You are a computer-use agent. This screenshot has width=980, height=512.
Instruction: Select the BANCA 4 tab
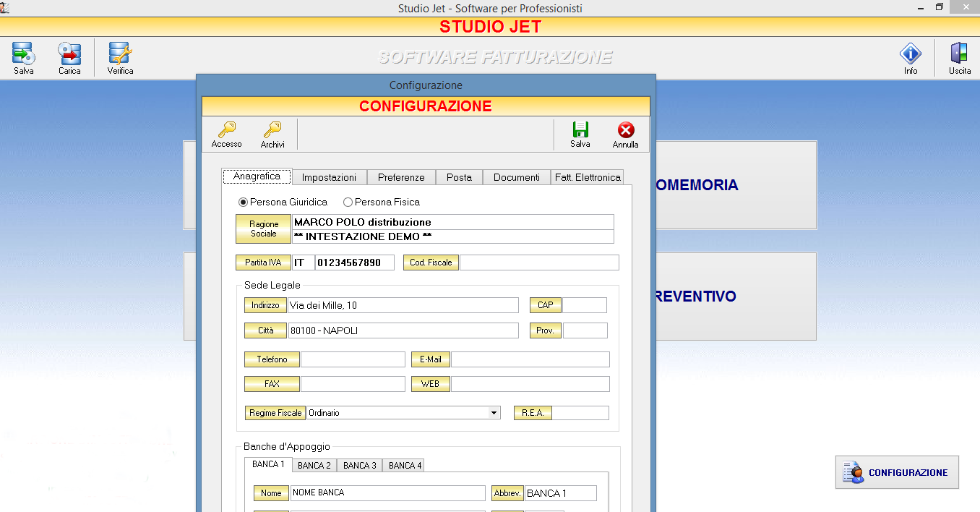tap(405, 466)
